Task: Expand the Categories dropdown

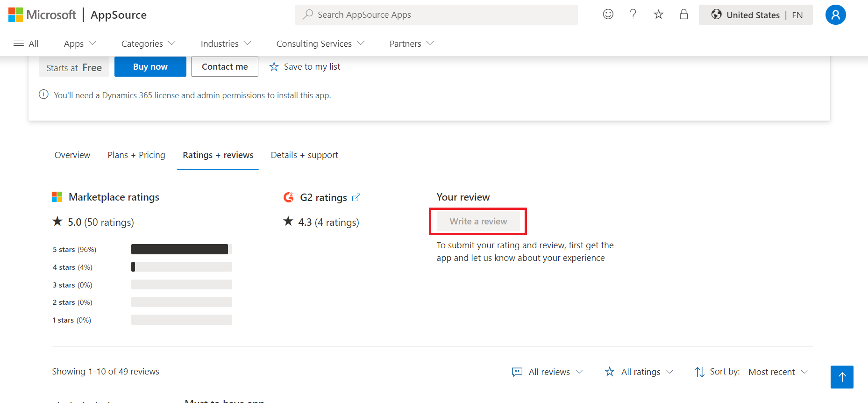Action: click(x=148, y=43)
